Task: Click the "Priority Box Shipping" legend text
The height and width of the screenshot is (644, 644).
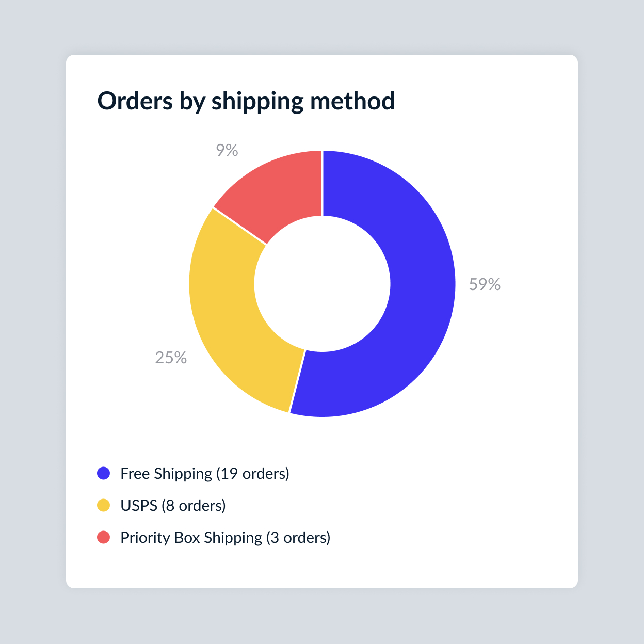Action: pyautogui.click(x=191, y=537)
